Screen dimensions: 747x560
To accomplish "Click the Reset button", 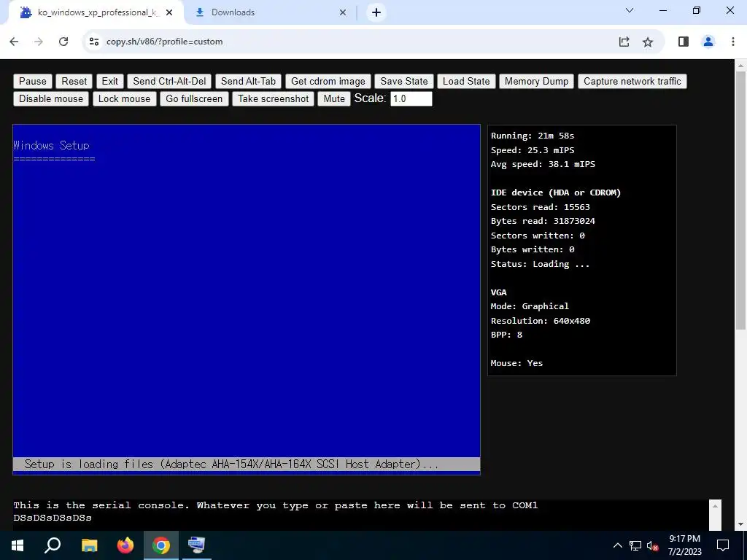I will pyautogui.click(x=74, y=82).
